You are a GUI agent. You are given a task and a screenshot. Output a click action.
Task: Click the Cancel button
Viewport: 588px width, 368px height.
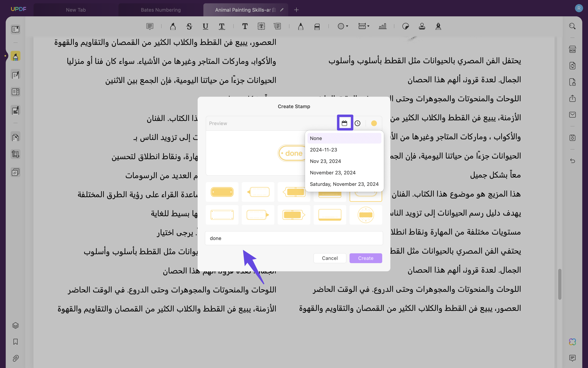point(330,258)
